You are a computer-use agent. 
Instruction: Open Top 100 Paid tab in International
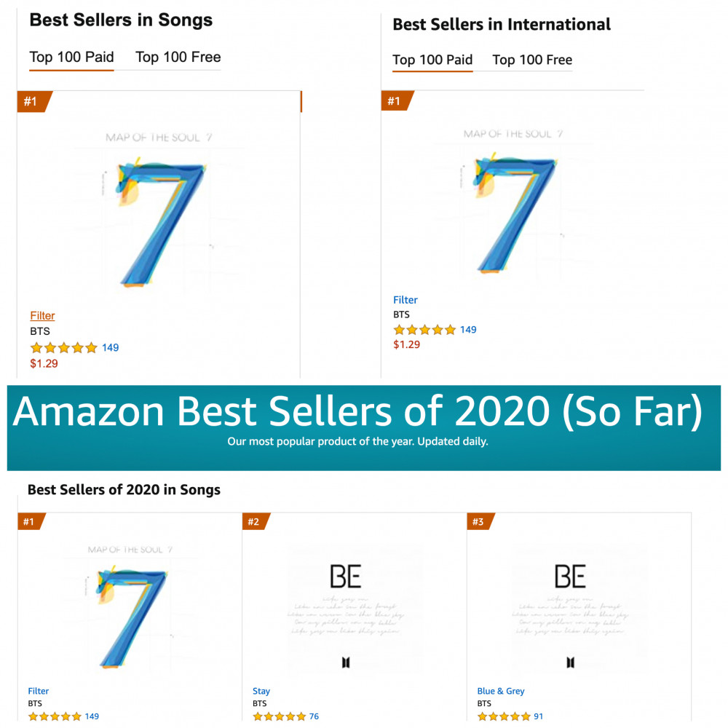coord(432,60)
